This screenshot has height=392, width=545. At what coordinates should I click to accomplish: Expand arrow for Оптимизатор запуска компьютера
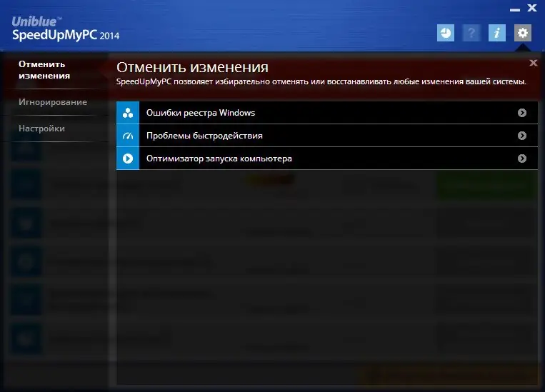tap(522, 159)
